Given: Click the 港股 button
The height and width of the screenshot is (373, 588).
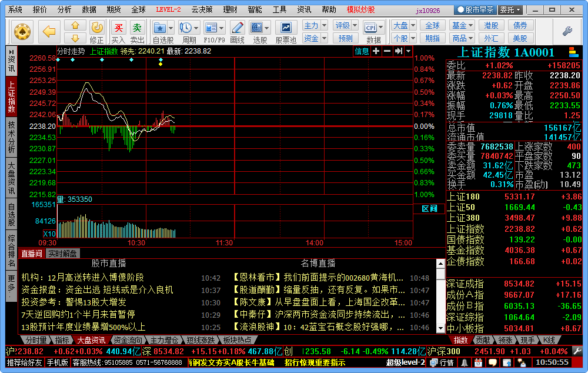Looking at the screenshot, I should pyautogui.click(x=491, y=25).
